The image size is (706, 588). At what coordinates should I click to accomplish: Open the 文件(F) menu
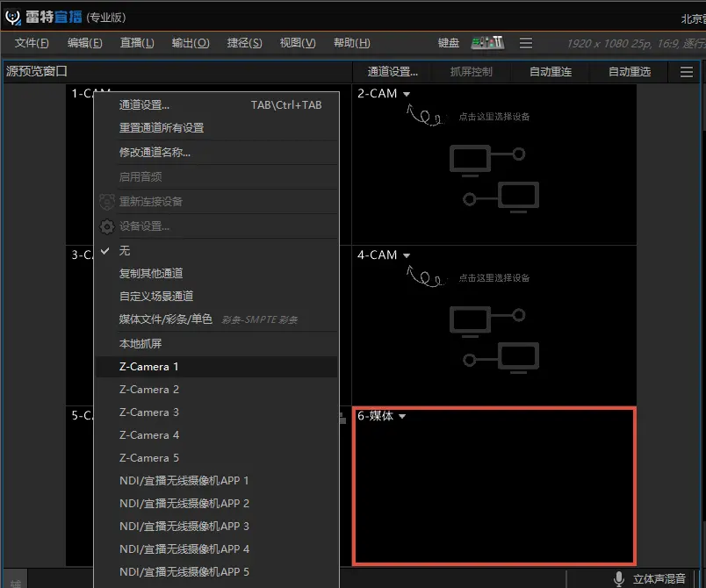click(x=32, y=43)
